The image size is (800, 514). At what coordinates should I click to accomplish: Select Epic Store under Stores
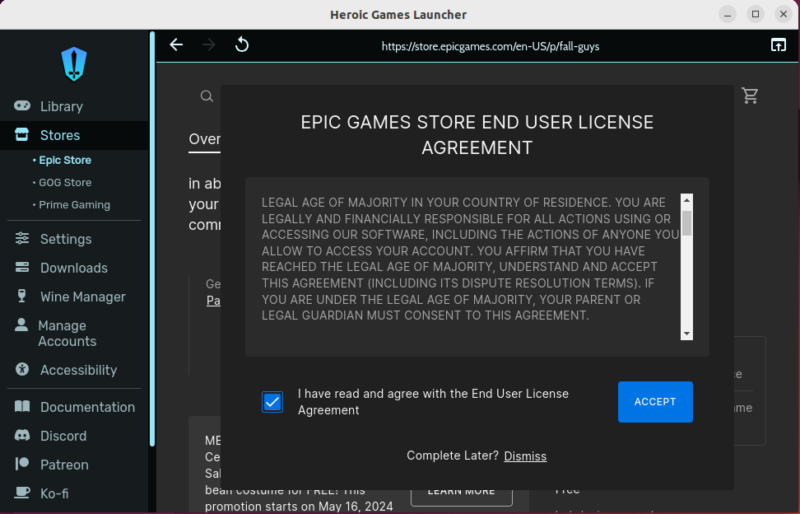[65, 160]
